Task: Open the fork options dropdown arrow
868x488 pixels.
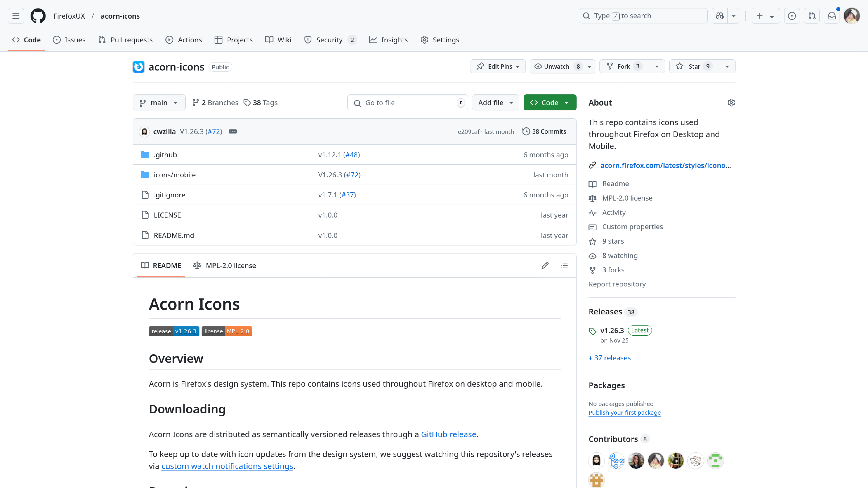Action: point(657,66)
